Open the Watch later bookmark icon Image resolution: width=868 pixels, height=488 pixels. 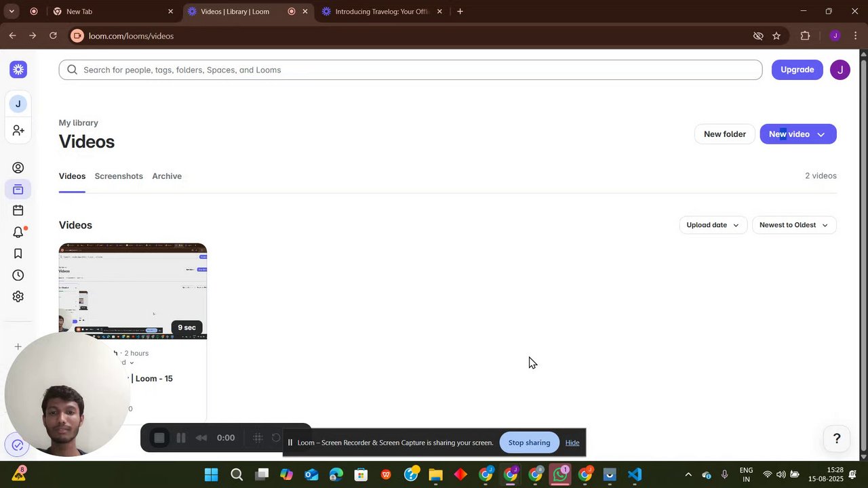click(18, 253)
